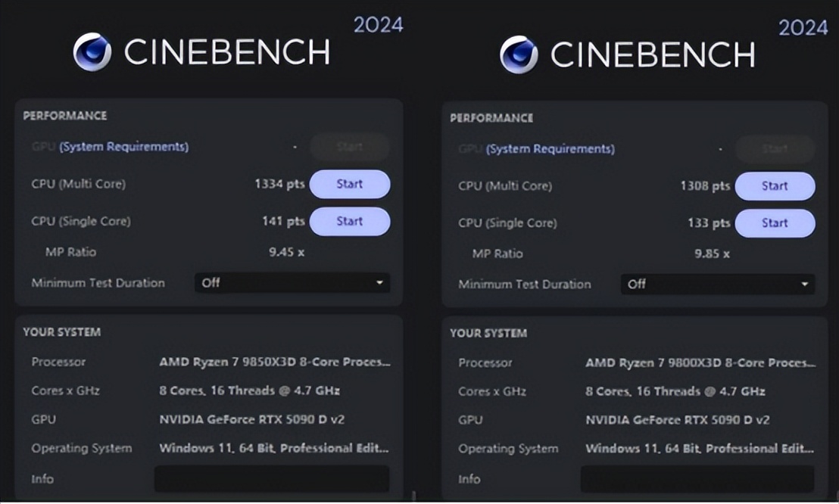Start the Multi Core test showing 1334 pts
Viewport: 839px width, 504px height.
pos(349,184)
